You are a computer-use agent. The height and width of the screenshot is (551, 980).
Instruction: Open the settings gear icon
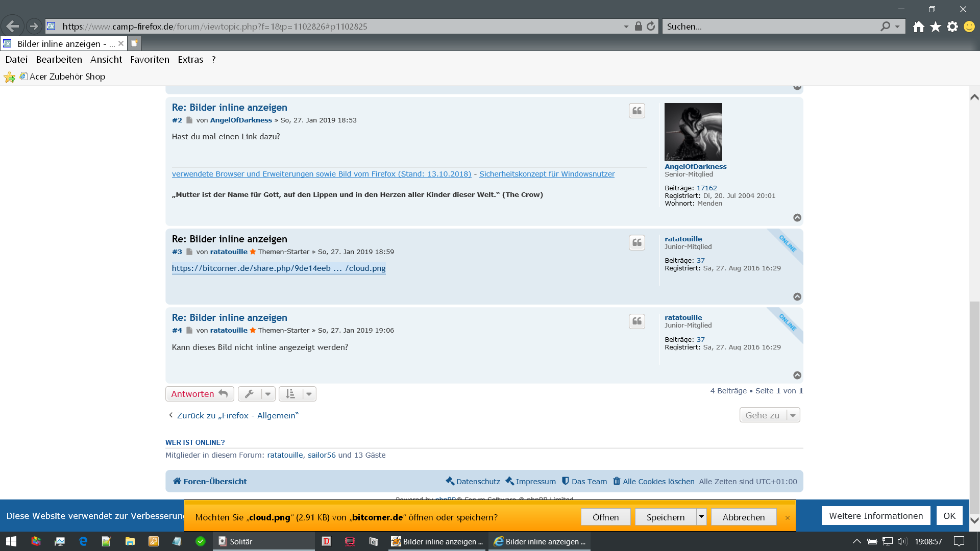(952, 27)
